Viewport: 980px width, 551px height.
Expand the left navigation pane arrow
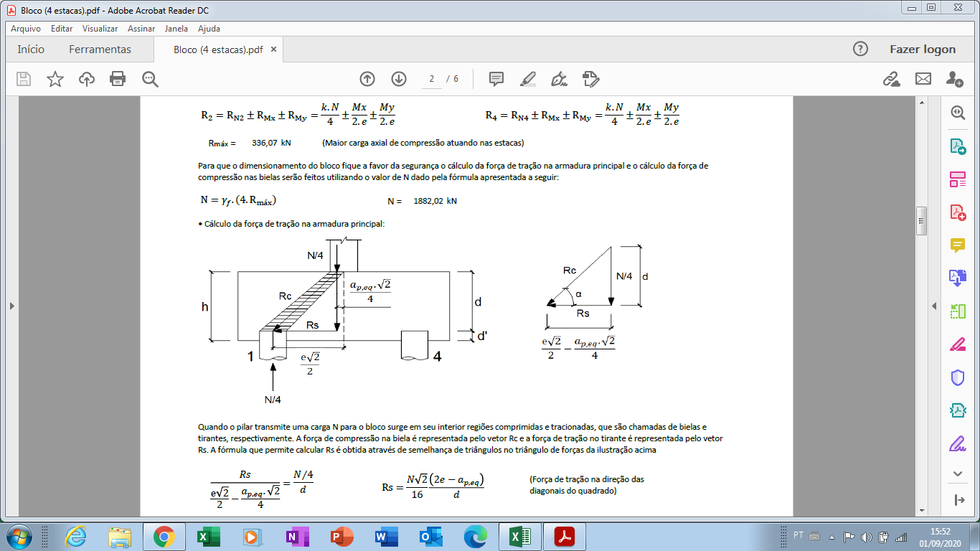tap(11, 306)
